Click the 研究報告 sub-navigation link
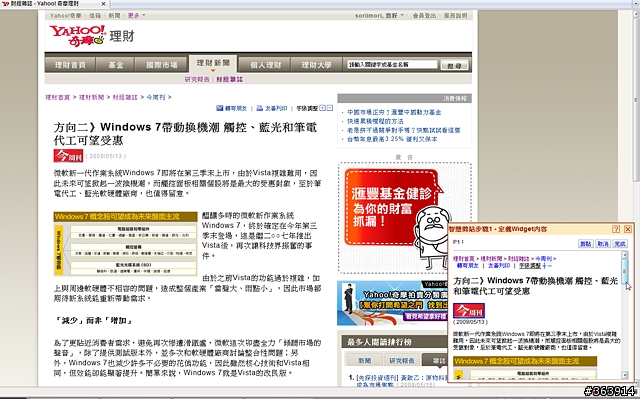Viewport: 640px width, 399px height. pyautogui.click(x=197, y=79)
